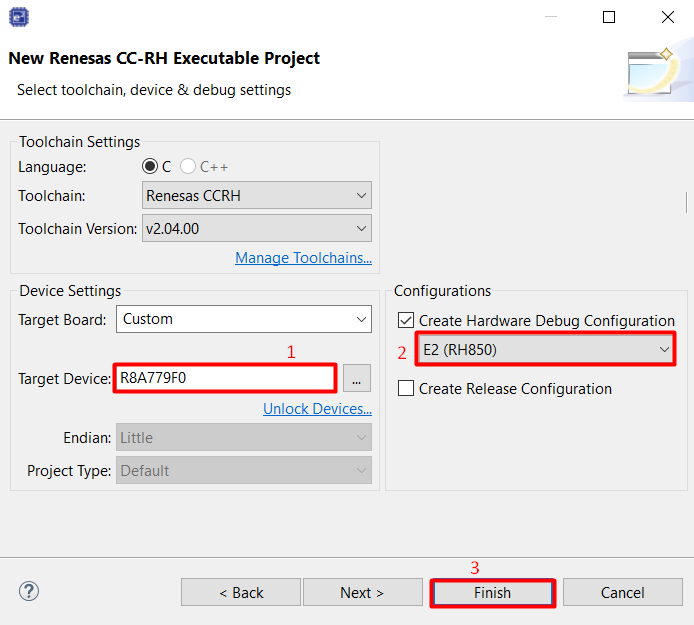Viewport: 694px width, 625px height.
Task: Click the Manage Toolchains link
Action: 303,258
